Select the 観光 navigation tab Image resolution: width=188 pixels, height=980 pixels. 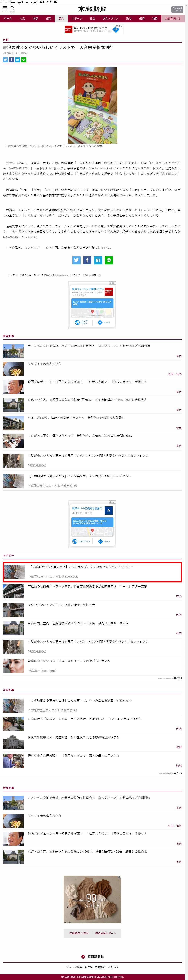pyautogui.click(x=61, y=18)
